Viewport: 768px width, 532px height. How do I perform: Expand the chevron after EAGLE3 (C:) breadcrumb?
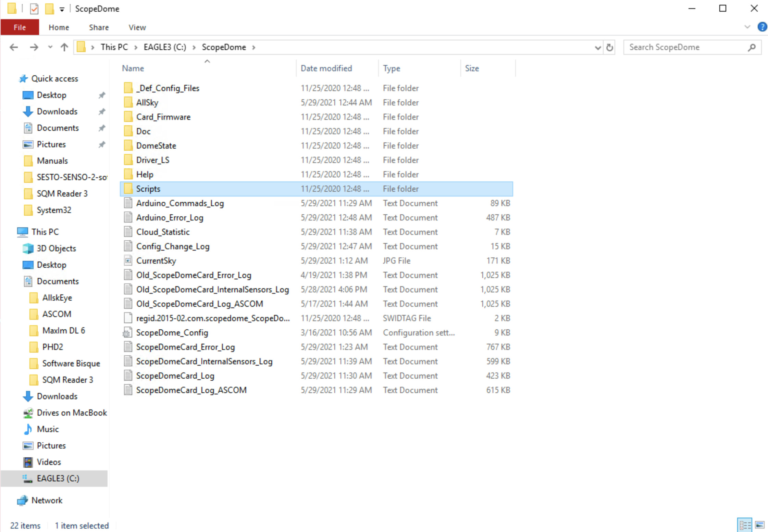pyautogui.click(x=194, y=48)
